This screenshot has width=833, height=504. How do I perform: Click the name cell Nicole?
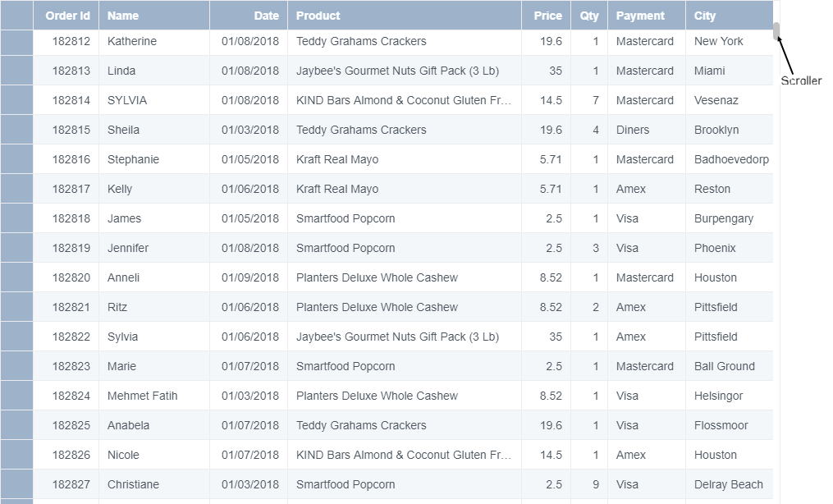tap(154, 455)
